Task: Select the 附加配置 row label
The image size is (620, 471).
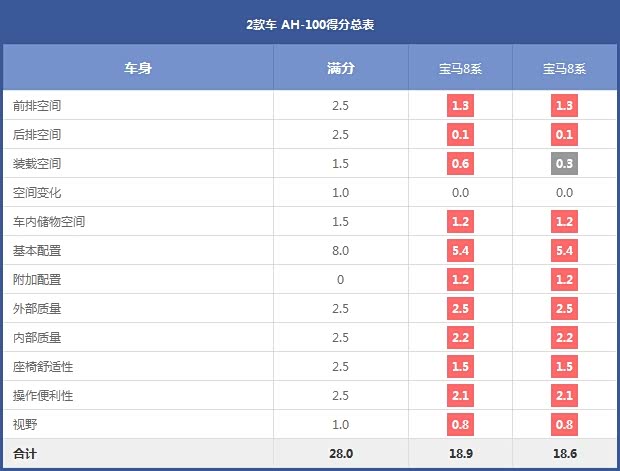Action: (x=37, y=280)
